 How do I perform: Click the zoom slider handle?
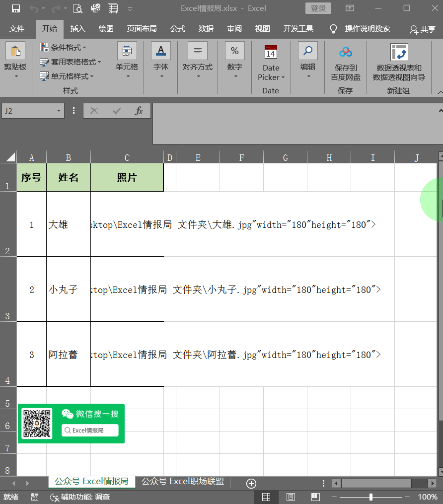(370, 497)
